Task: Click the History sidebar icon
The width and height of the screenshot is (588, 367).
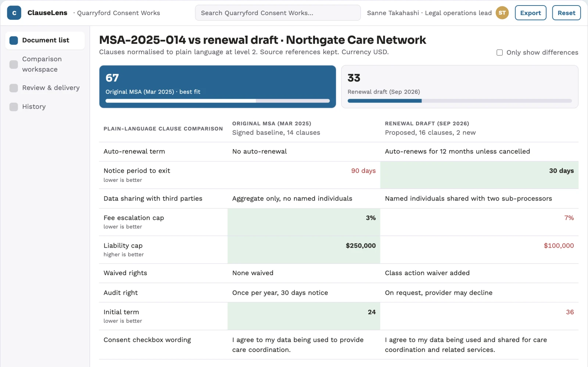Action: pyautogui.click(x=14, y=107)
